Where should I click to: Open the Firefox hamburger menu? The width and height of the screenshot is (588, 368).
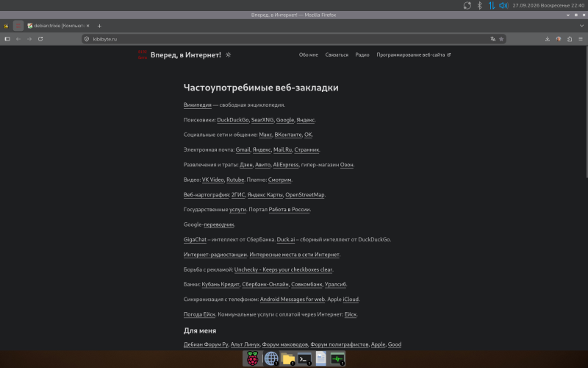point(581,39)
